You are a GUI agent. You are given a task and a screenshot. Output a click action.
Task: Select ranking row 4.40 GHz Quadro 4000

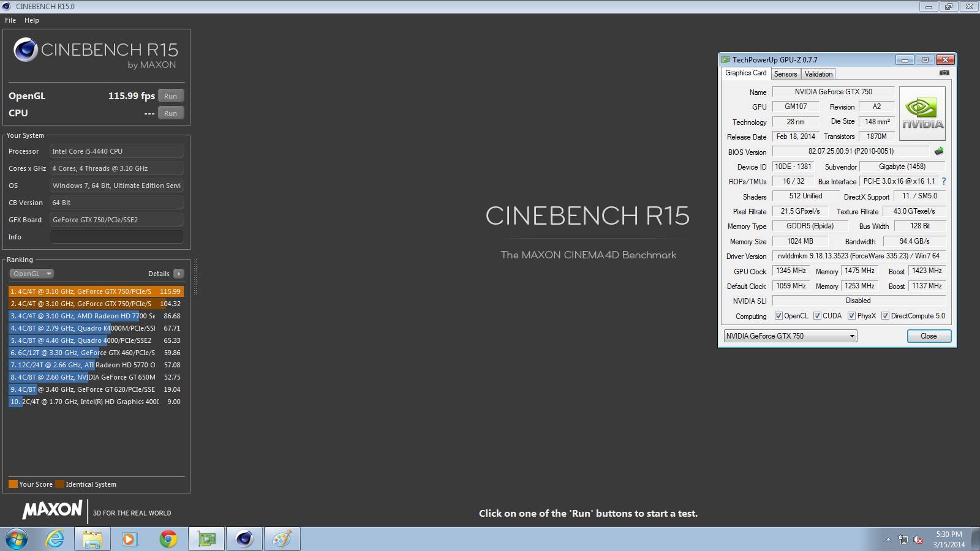[96, 340]
